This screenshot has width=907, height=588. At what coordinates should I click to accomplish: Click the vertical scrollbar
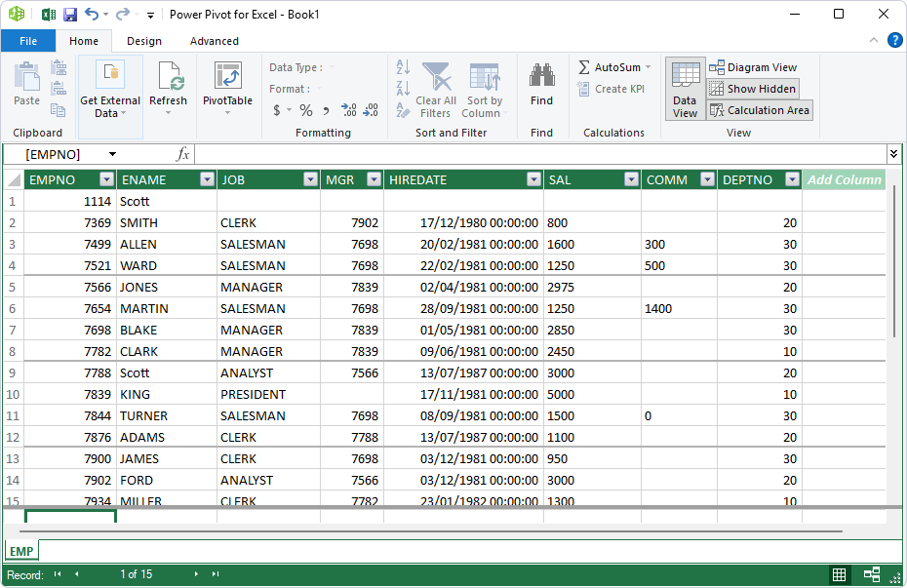coord(895,261)
